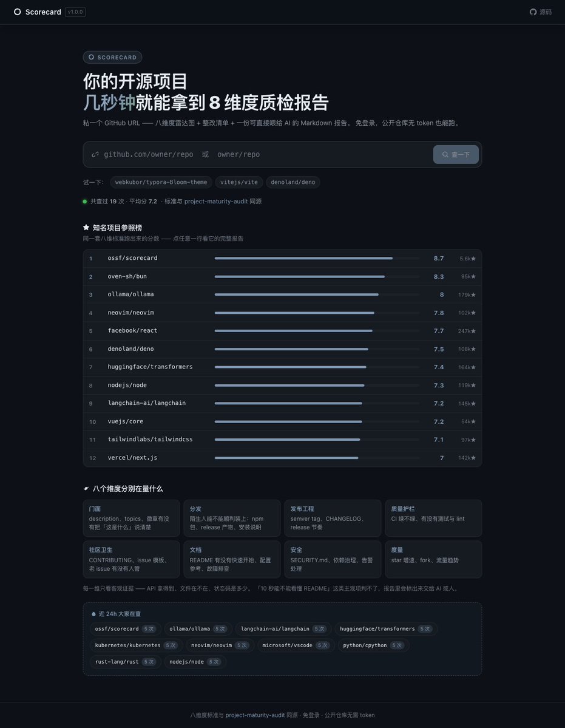Viewport: 565px width, 728px height.
Task: Click the star icon in the ossf/scorecard row
Action: pyautogui.click(x=473, y=259)
